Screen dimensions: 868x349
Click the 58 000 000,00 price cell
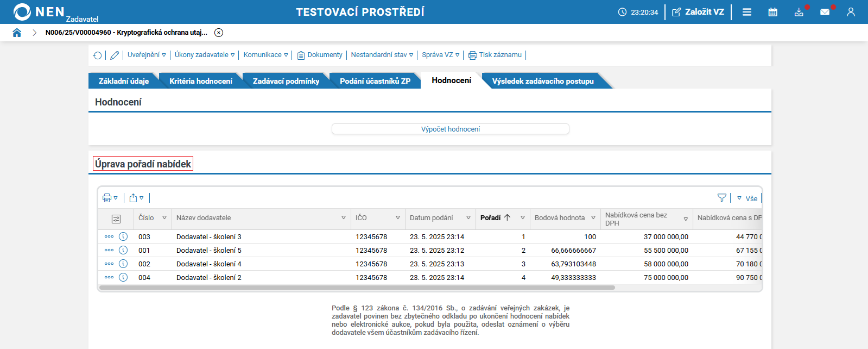point(647,264)
